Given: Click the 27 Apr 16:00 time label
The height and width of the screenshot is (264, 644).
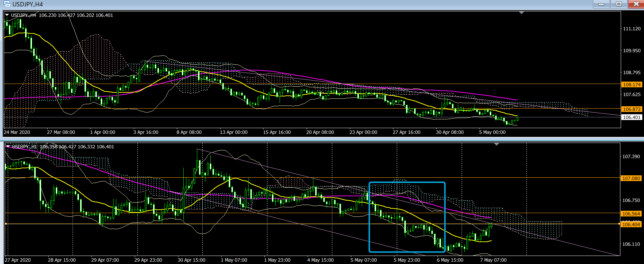Looking at the screenshot, I should coord(407,132).
